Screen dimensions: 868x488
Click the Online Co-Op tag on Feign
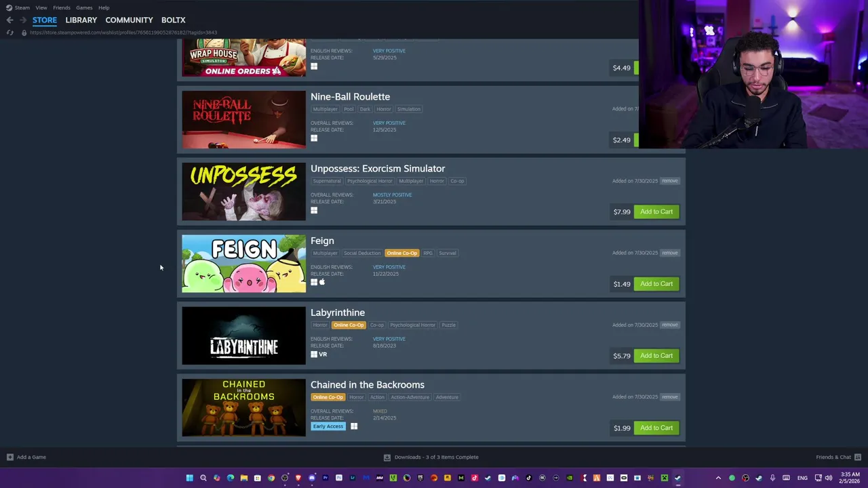coord(401,253)
